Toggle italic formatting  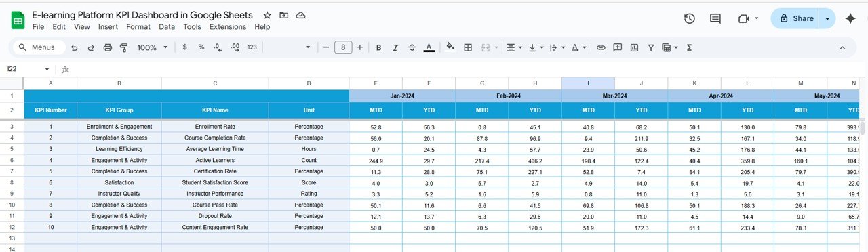click(x=395, y=47)
